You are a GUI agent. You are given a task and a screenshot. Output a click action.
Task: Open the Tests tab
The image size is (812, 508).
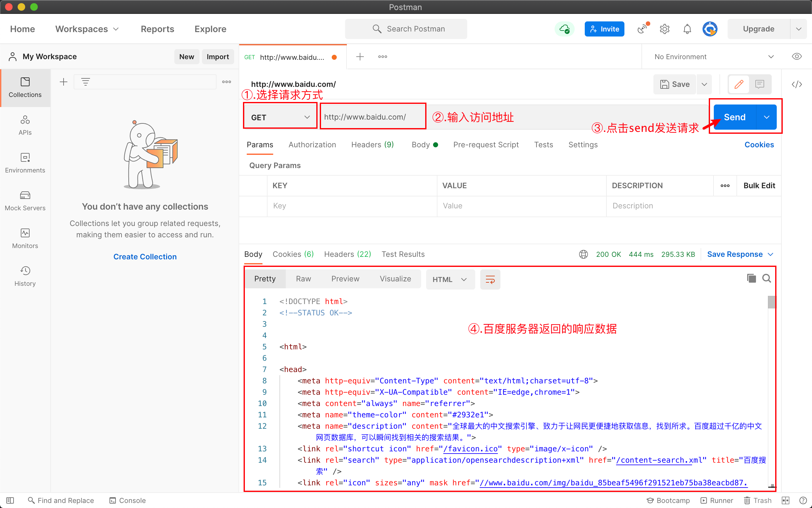pos(544,145)
